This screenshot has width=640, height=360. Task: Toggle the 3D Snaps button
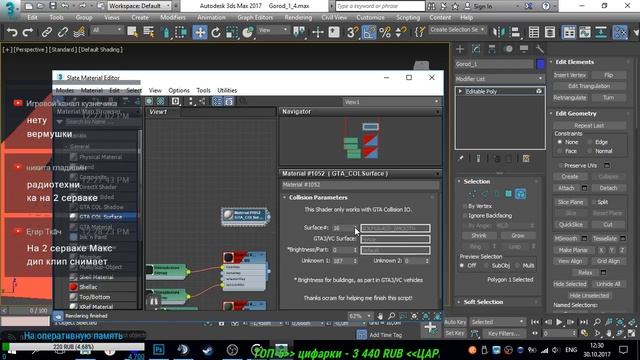353,32
